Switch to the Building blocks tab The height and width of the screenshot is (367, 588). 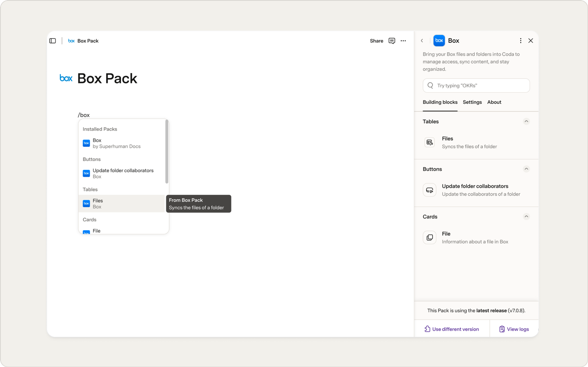click(440, 102)
